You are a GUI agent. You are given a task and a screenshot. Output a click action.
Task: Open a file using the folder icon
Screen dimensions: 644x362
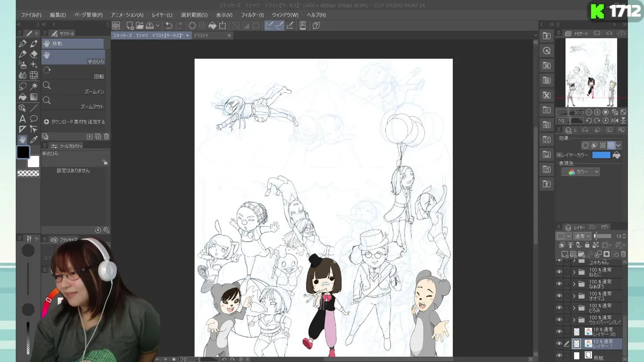pos(139,25)
